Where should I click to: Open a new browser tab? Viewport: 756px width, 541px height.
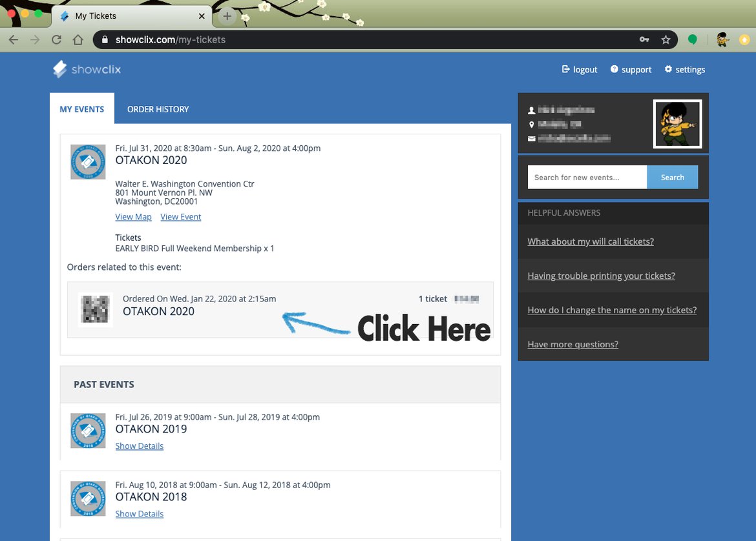coord(227,16)
